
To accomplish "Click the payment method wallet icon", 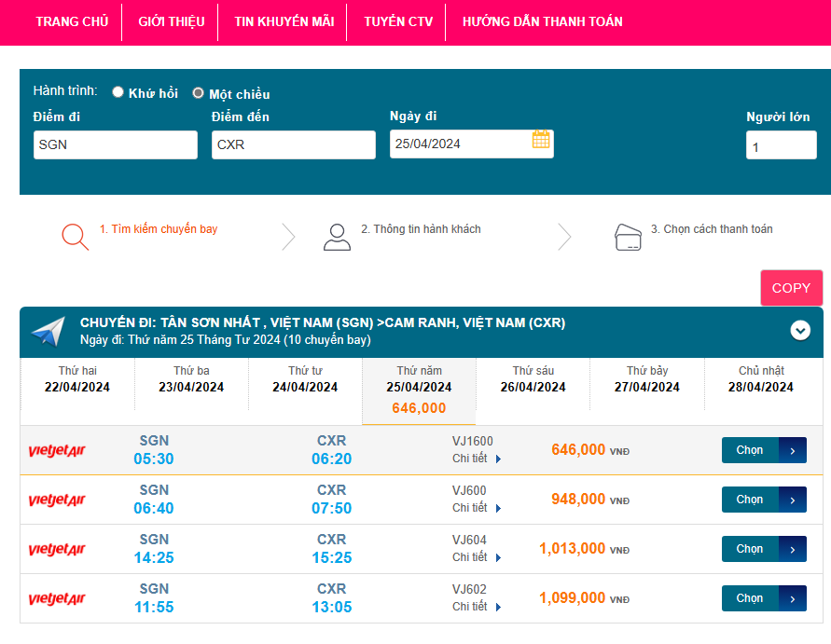I will pos(628,237).
